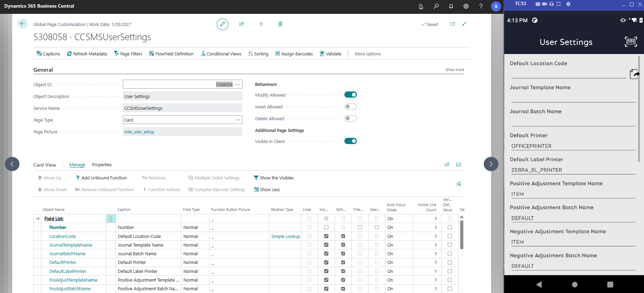Switch to the Properties tab
The height and width of the screenshot is (293, 644).
[102, 165]
